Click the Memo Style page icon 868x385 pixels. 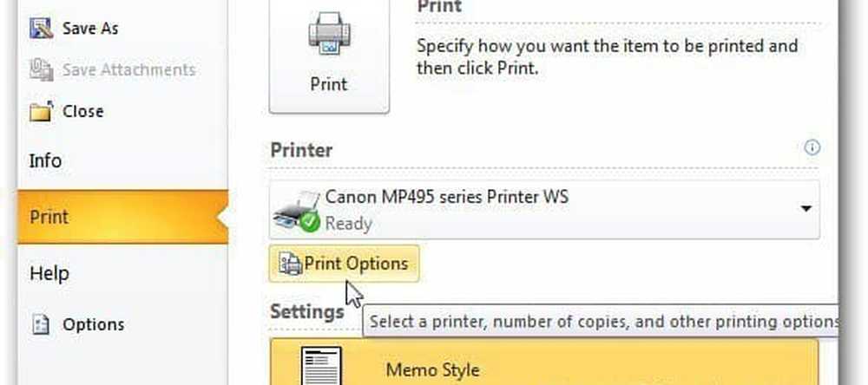click(x=320, y=365)
